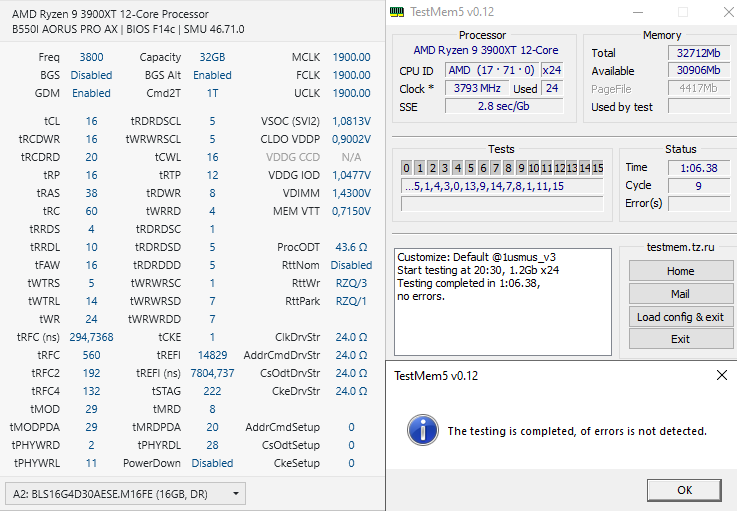Image resolution: width=737 pixels, height=511 pixels.
Task: Click the Capacity value 32GB
Action: 212,57
